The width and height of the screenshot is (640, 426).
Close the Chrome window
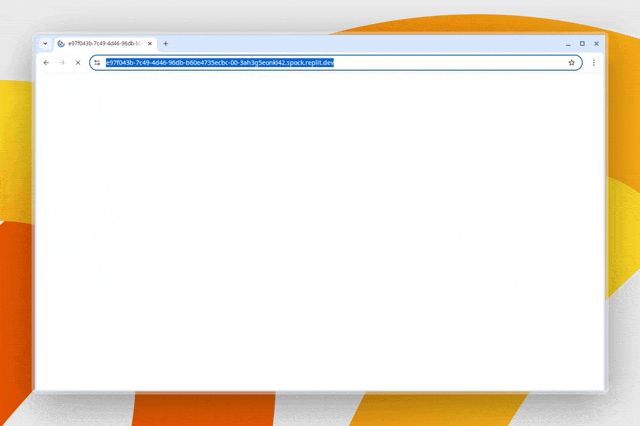(597, 44)
